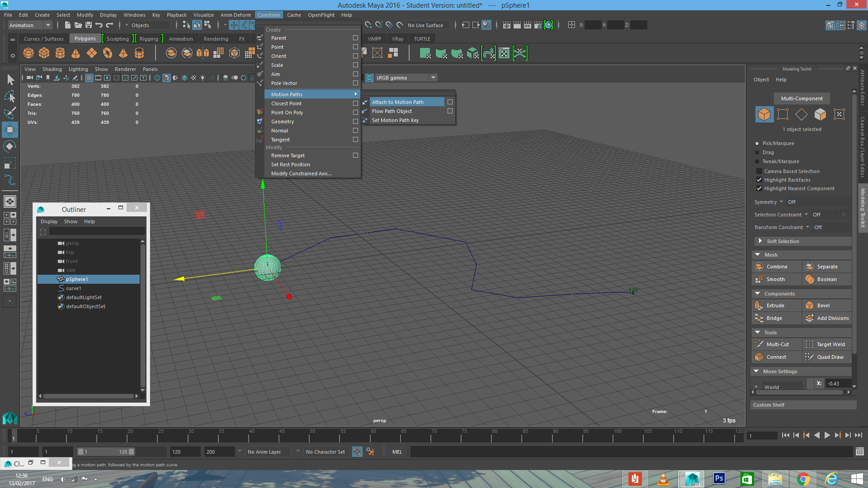The height and width of the screenshot is (488, 868).
Task: Select the Drag radio option
Action: 757,153
